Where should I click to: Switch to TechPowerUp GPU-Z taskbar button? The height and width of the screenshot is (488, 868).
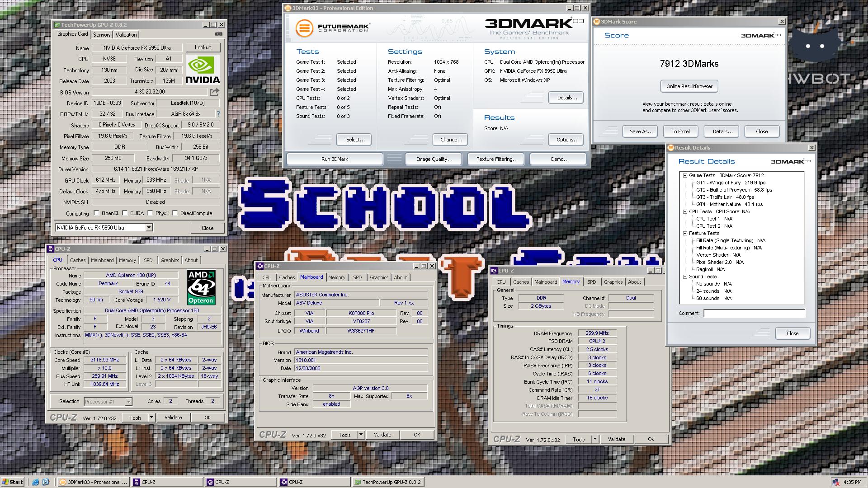point(388,482)
